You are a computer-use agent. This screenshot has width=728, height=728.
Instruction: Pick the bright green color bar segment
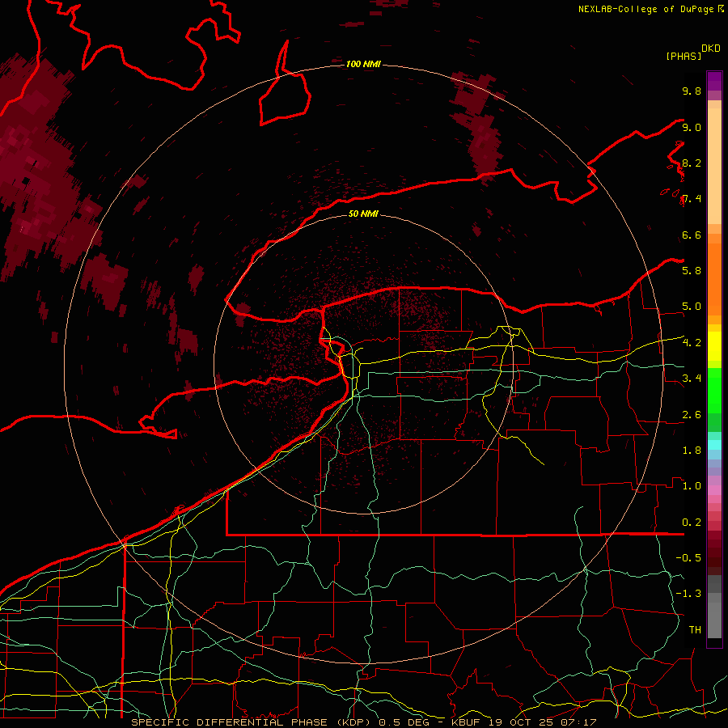pyautogui.click(x=714, y=390)
